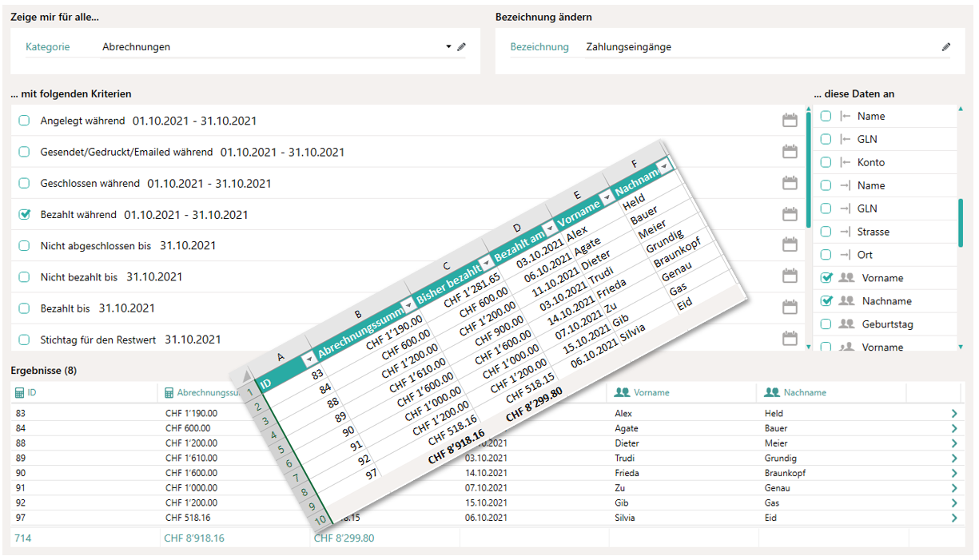Click the down arrow of data list scrollbar
The height and width of the screenshot is (560, 979).
click(961, 347)
